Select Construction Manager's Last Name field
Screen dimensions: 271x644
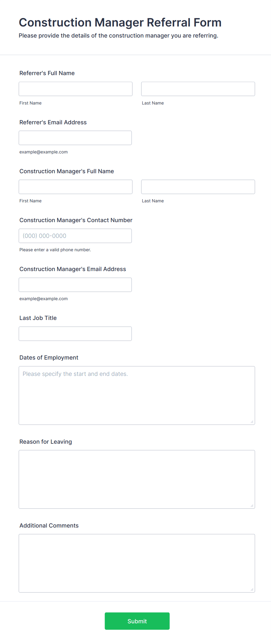pos(198,187)
